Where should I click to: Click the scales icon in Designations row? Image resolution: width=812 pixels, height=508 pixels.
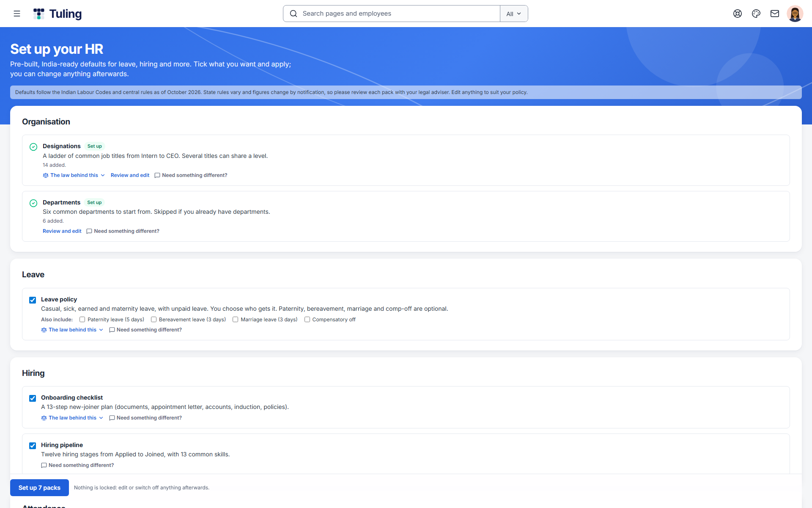click(x=46, y=175)
